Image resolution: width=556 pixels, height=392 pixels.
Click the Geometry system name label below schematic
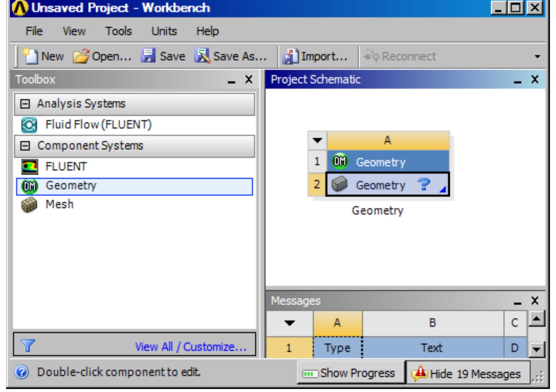tap(377, 211)
